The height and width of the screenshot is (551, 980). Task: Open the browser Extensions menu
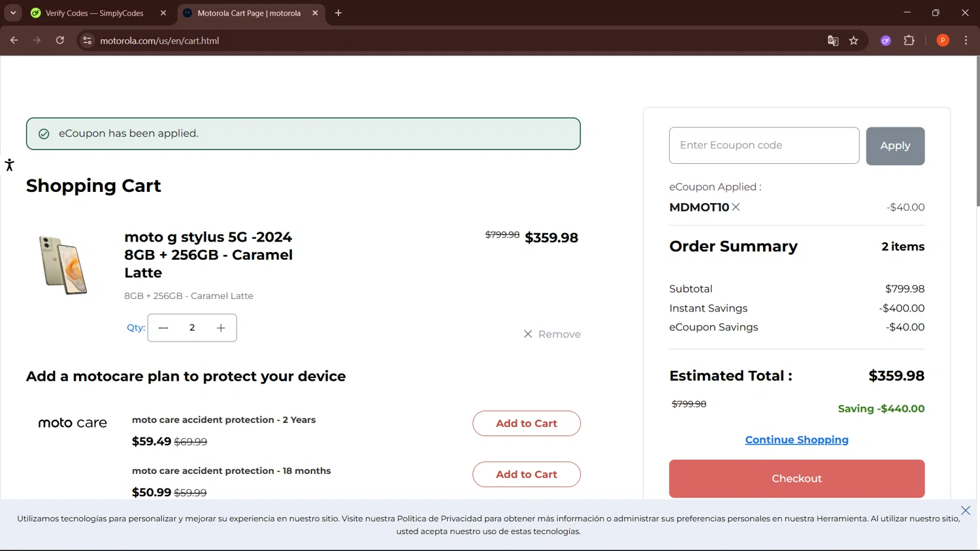click(909, 40)
